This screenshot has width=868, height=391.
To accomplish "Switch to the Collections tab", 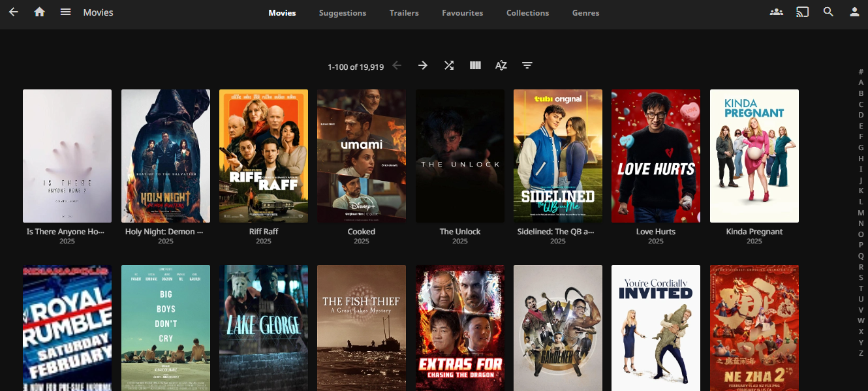I will tap(527, 12).
